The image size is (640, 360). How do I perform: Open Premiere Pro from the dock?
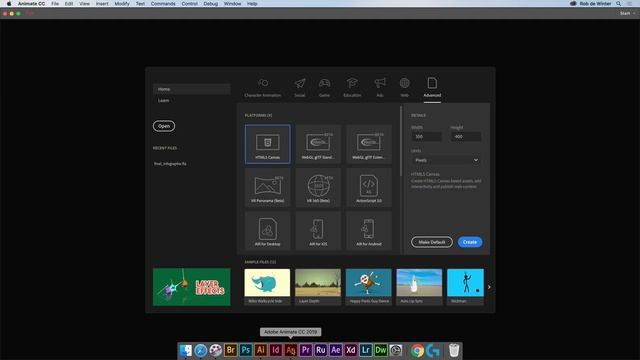click(306, 350)
